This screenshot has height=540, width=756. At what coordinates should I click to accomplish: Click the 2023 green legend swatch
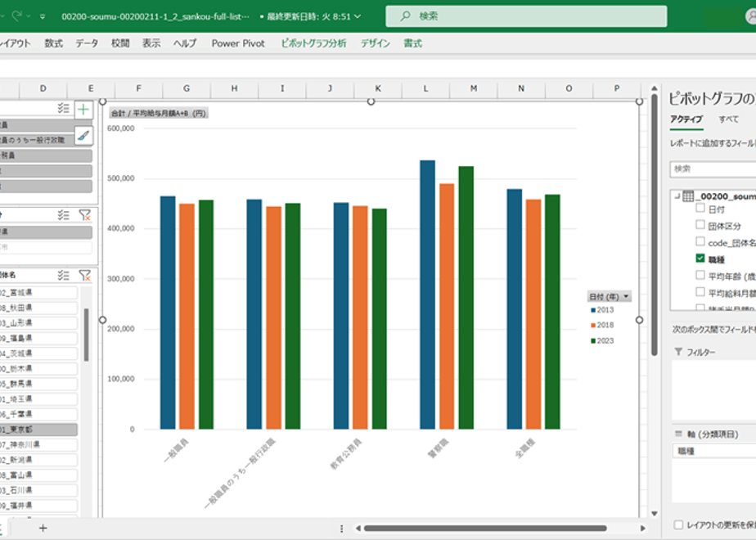[x=593, y=341]
